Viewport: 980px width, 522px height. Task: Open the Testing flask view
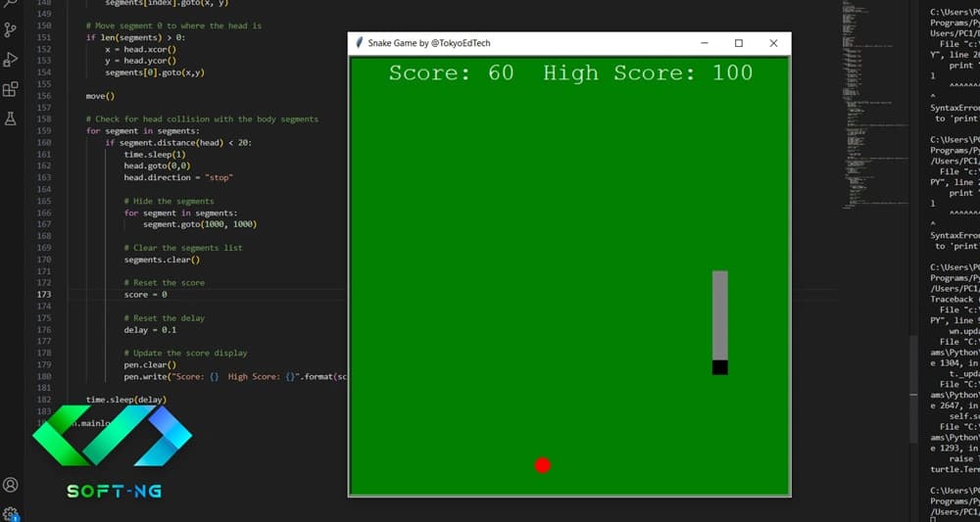pos(10,119)
